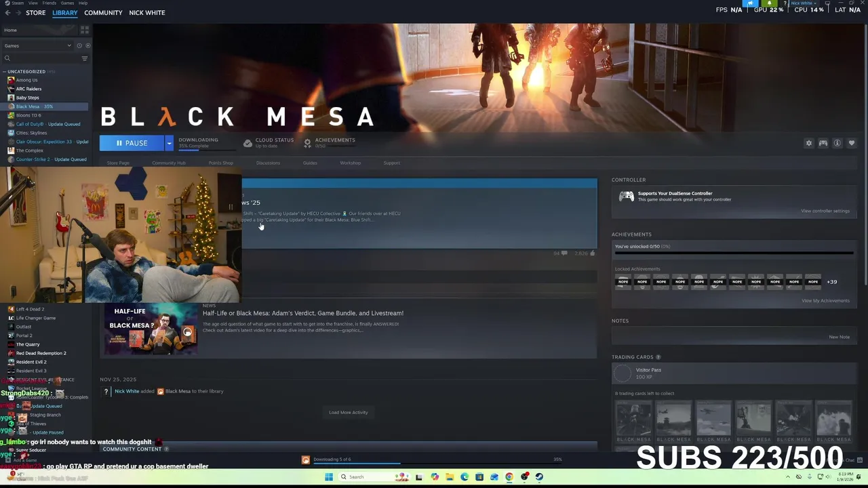Sort library by recent activity clock icon

[x=79, y=45]
